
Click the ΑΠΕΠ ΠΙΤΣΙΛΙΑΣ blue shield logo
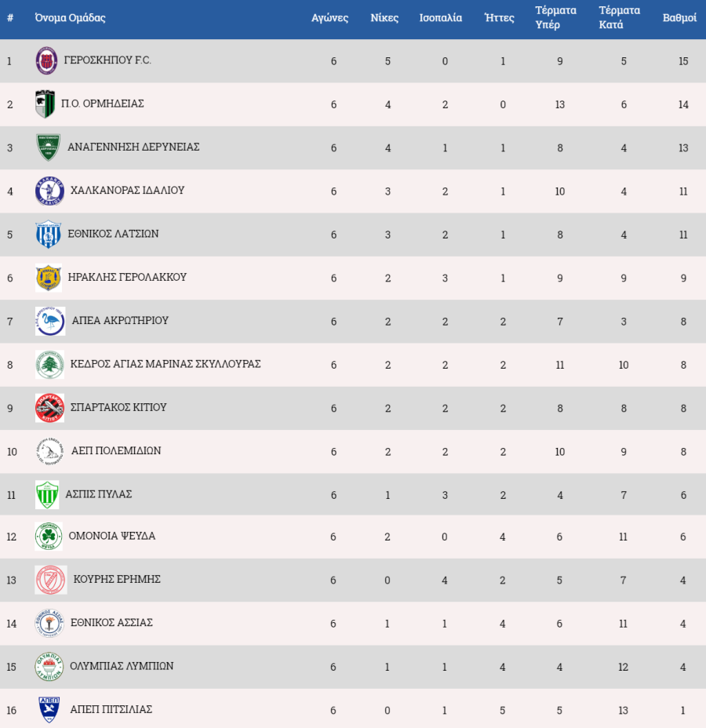[49, 709]
